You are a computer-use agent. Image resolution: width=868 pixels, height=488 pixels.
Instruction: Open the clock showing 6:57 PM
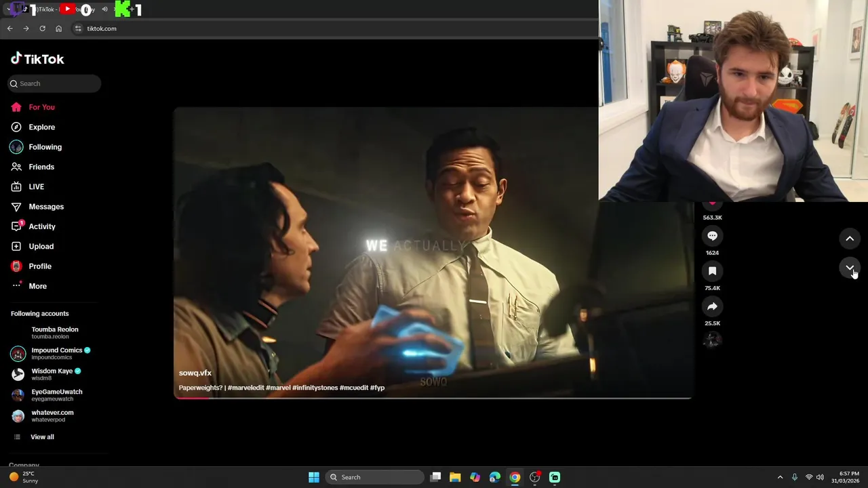click(846, 477)
